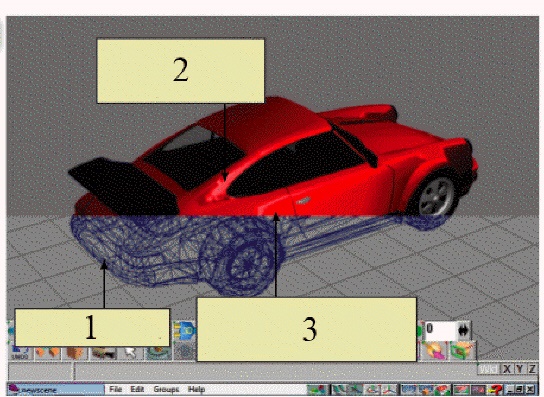Choose the white arrow object select tool

click(x=130, y=353)
